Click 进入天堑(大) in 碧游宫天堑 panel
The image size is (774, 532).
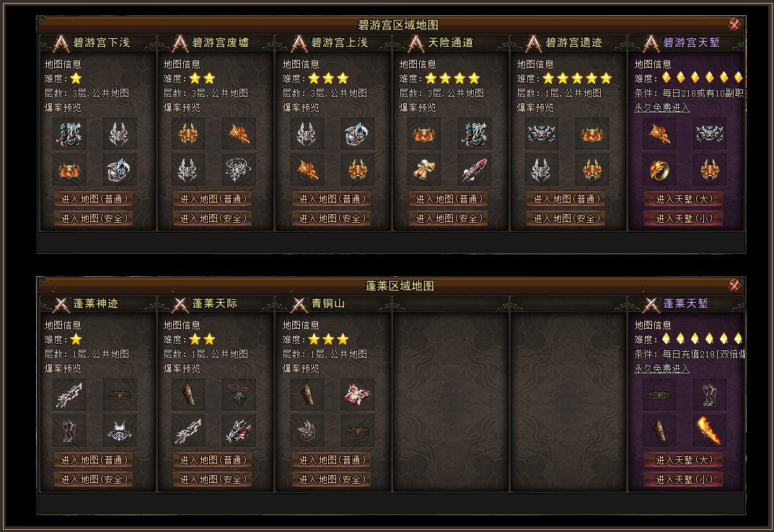click(x=684, y=199)
